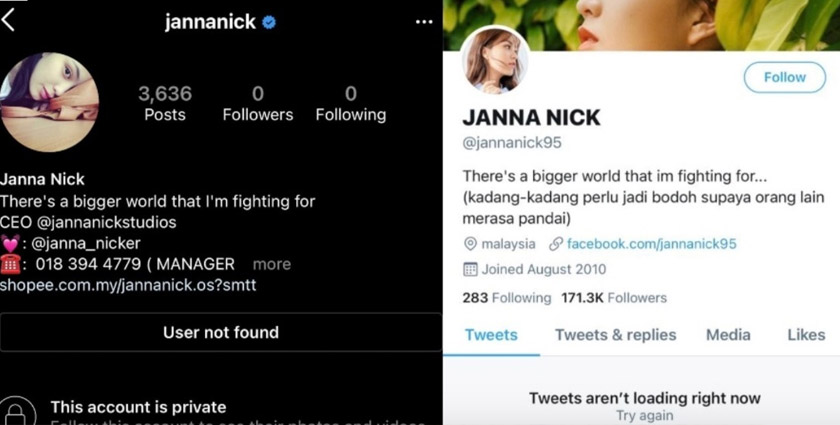View the Instagram profile picture

(x=50, y=102)
